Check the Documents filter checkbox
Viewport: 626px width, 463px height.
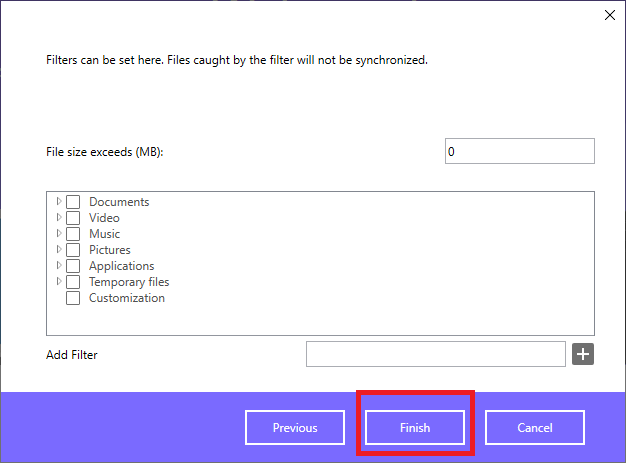click(x=73, y=202)
